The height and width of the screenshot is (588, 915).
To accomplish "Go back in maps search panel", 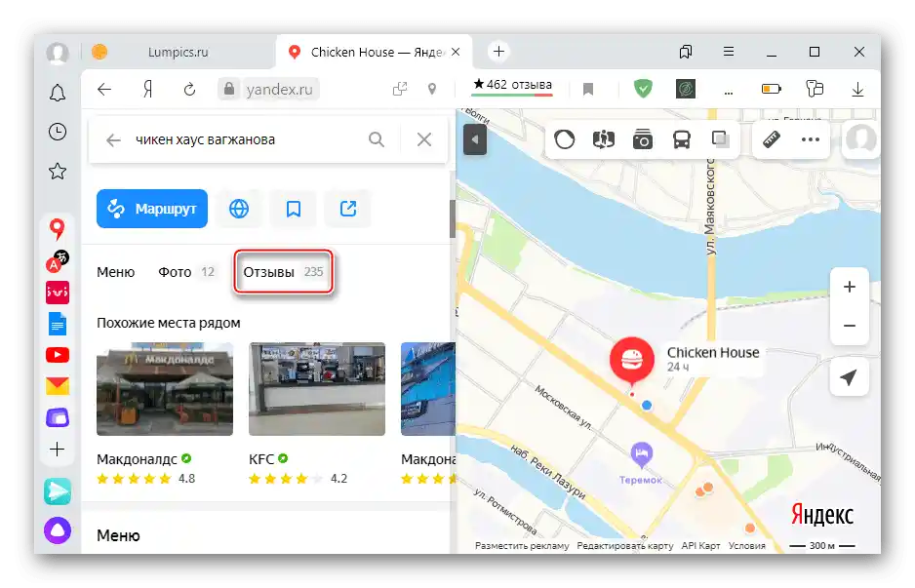I will [113, 140].
